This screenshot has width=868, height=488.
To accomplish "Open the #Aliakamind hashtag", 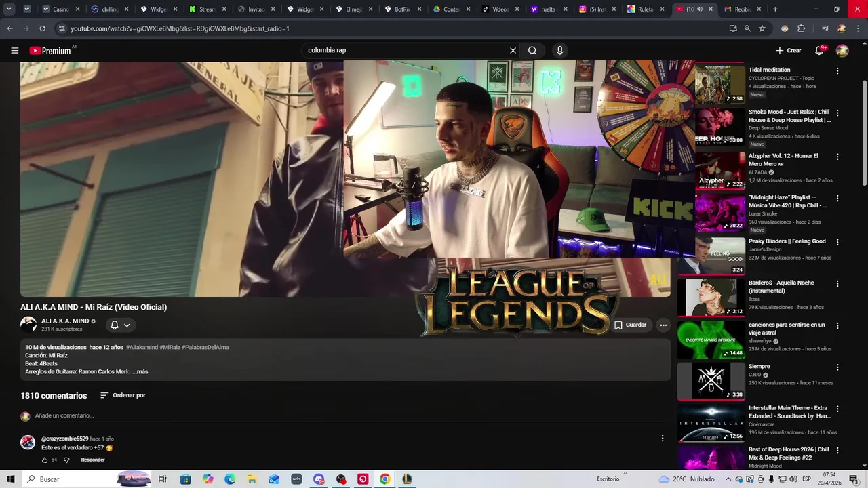I will click(142, 347).
